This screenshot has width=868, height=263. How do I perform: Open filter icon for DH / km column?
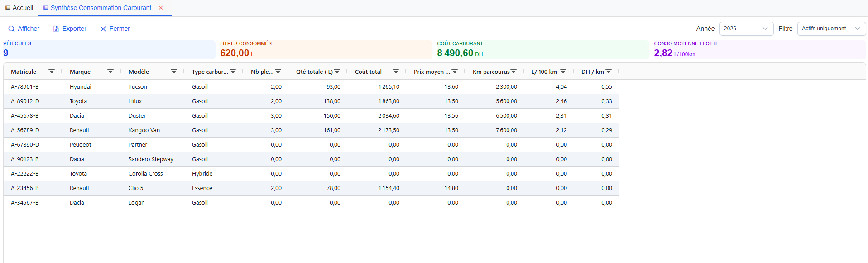coord(609,72)
